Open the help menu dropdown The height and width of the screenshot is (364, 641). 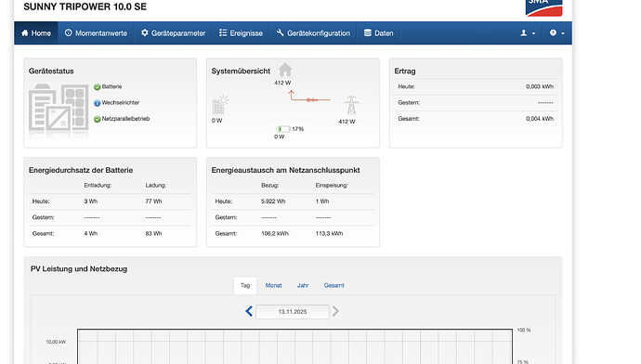557,33
